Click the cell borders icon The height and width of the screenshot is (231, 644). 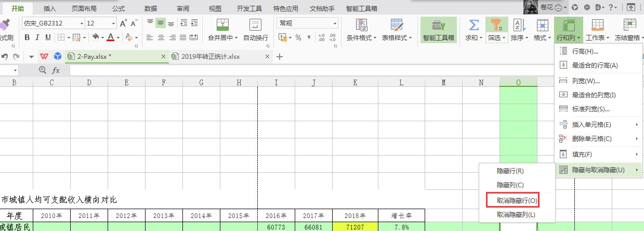tap(61, 37)
